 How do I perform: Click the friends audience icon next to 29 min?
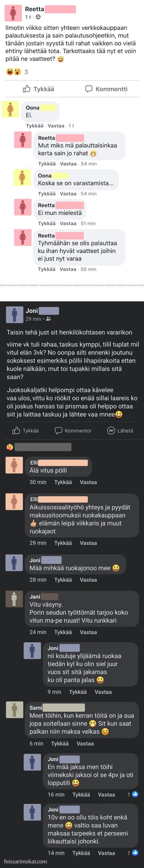coord(49,319)
